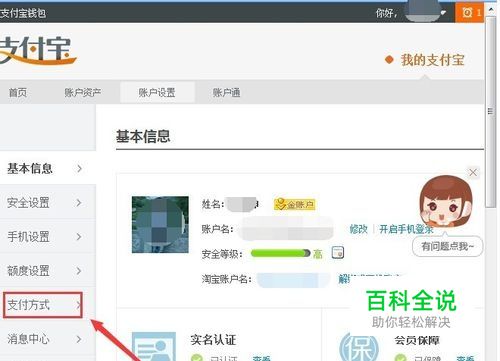Switch to the 账户设置 tab
Image resolution: width=500 pixels, height=361 pixels.
(x=157, y=92)
